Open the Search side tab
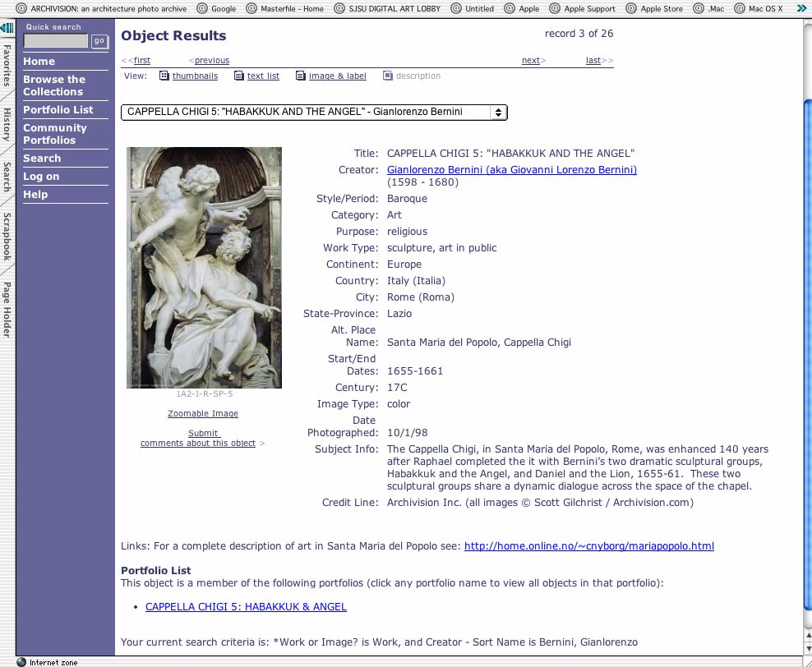812x667 pixels. [7, 177]
